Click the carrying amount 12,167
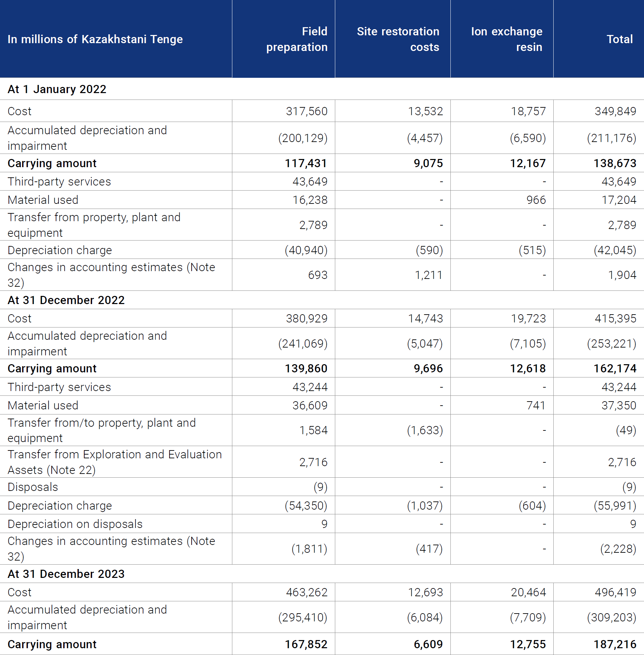Screen dimensions: 644x655 (528, 163)
